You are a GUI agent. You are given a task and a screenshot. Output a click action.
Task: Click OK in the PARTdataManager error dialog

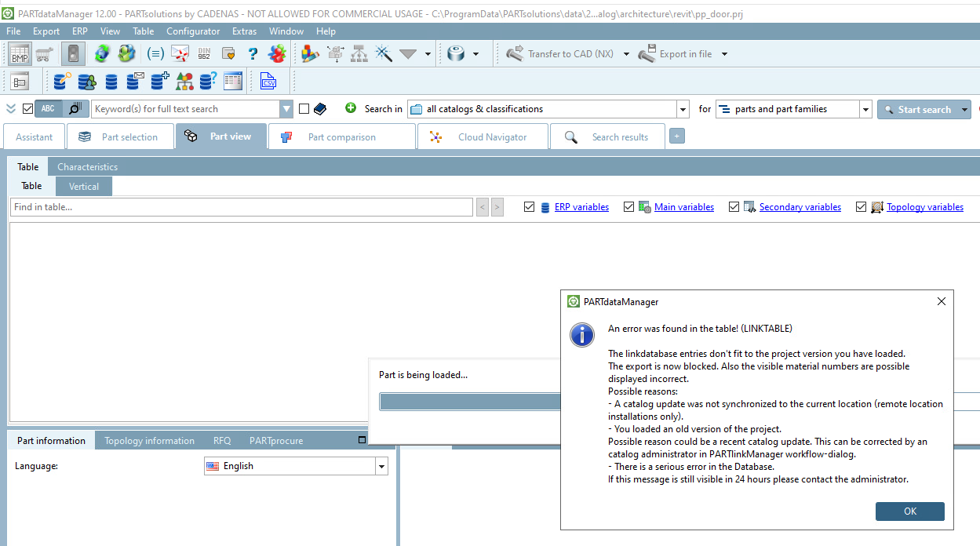(x=910, y=511)
